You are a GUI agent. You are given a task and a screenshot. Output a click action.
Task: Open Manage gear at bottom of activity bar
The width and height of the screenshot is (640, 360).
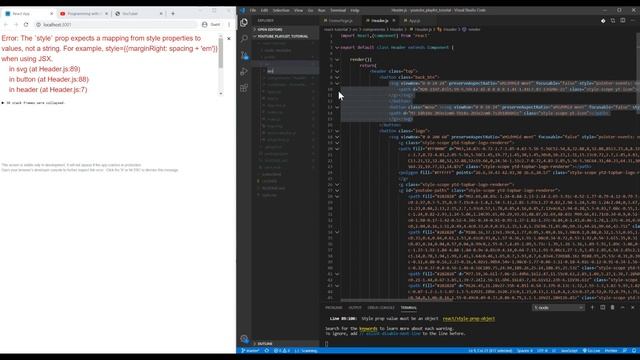point(244,339)
